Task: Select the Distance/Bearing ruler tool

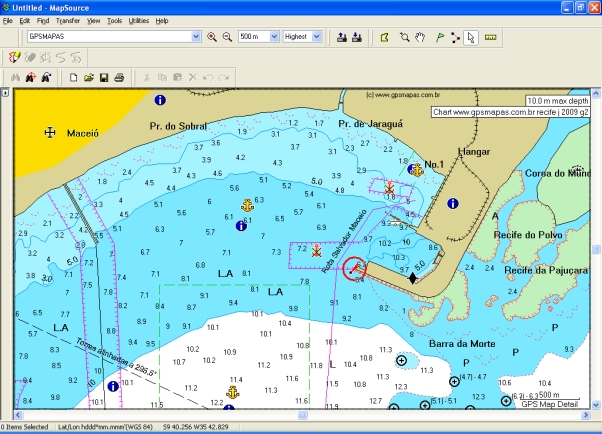Action: point(490,37)
